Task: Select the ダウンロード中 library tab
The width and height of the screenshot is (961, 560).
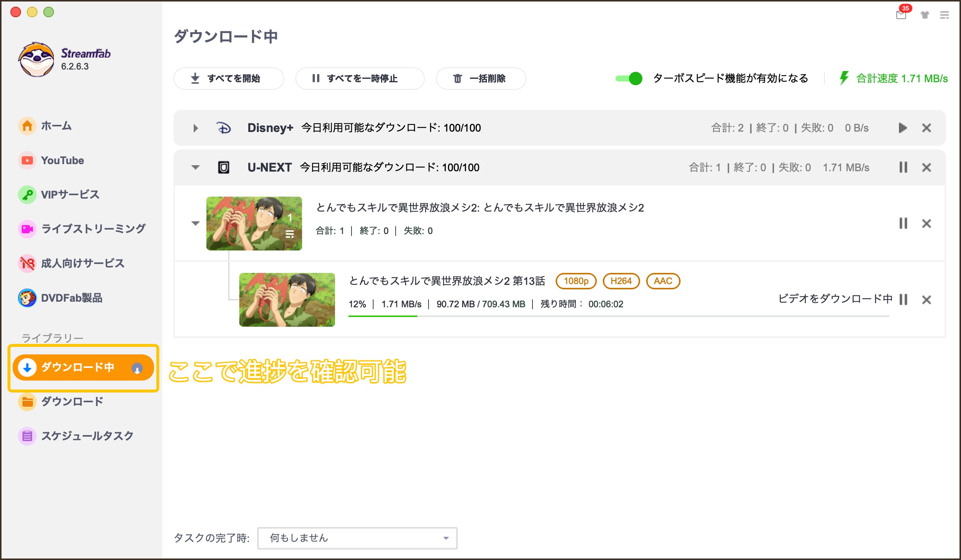Action: 77,367
